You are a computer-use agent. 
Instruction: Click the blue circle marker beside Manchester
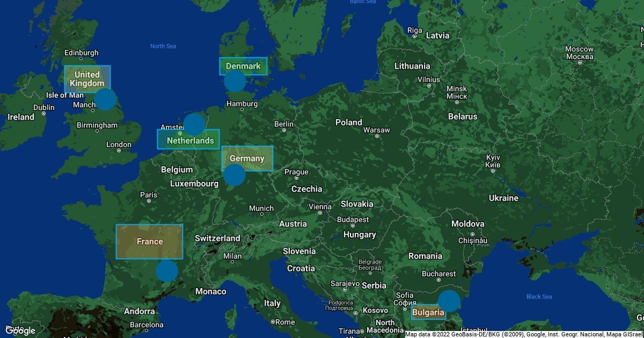point(106,99)
